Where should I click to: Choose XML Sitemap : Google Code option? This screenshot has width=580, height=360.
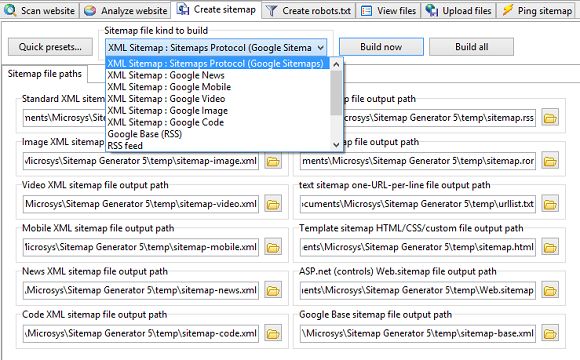(x=218, y=122)
